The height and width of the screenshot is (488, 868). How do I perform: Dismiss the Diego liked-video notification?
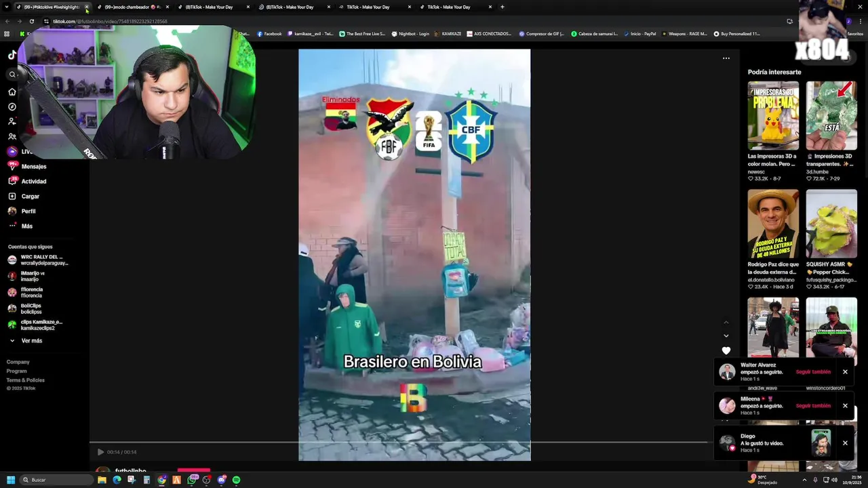pyautogui.click(x=845, y=443)
